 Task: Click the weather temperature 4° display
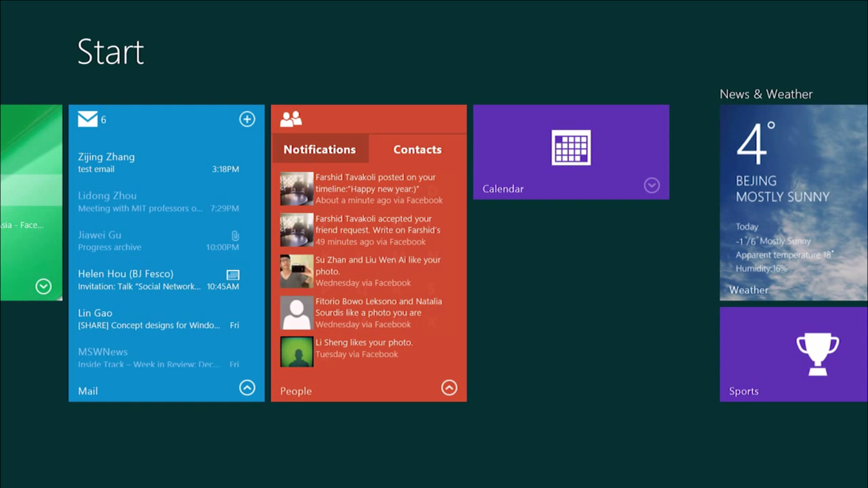point(755,143)
